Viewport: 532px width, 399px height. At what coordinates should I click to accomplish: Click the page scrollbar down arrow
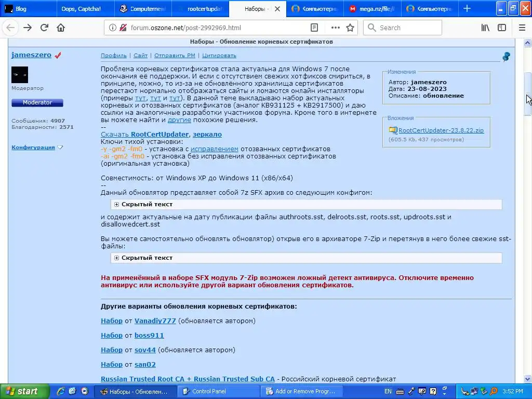point(527,379)
